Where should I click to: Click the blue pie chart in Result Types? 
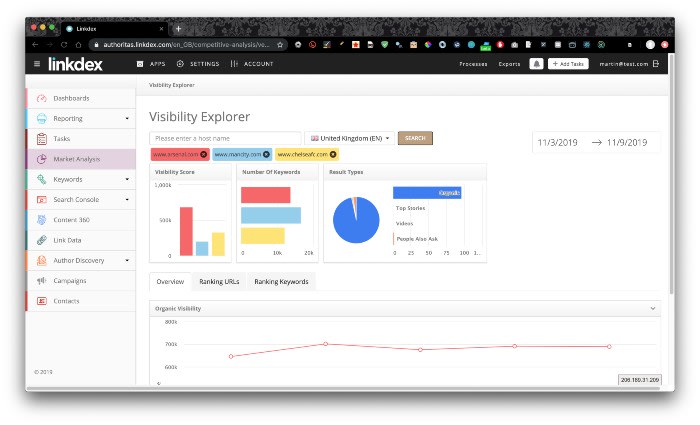[356, 220]
